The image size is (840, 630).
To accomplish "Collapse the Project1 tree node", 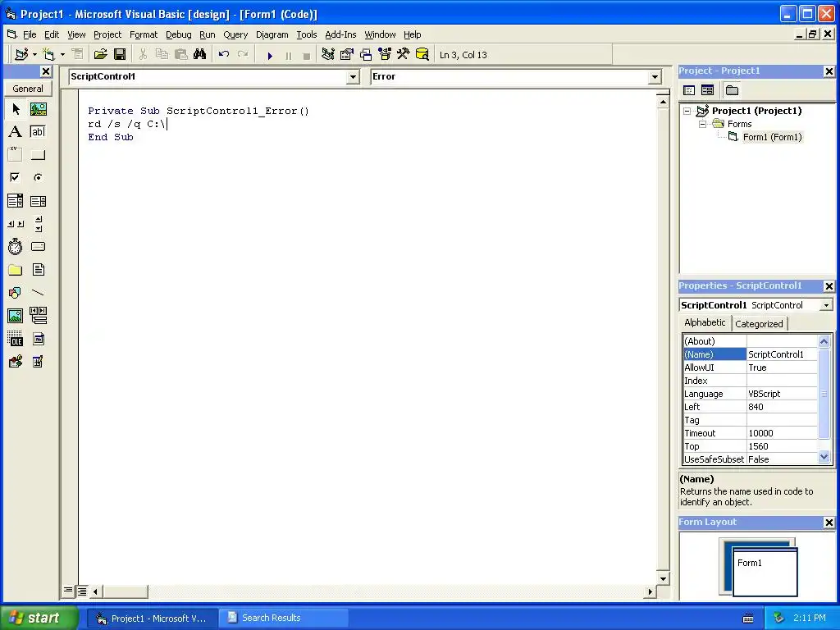I will tap(687, 112).
